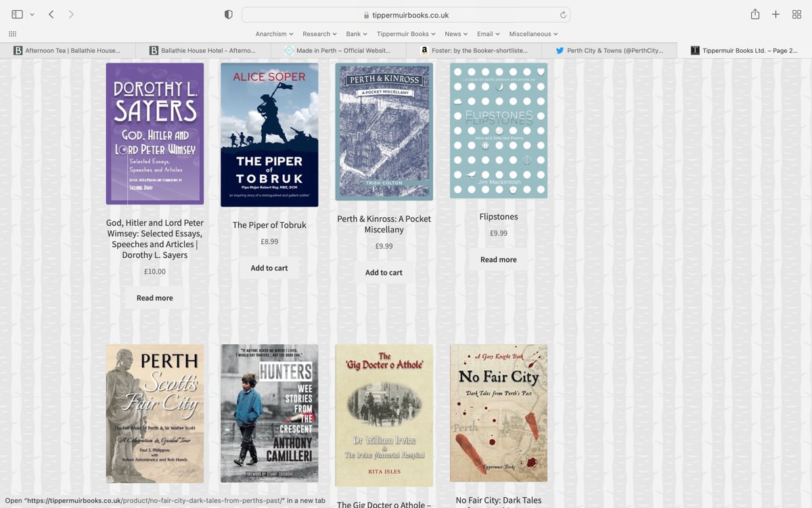Switch to Made in Perth tab
812x508 pixels.
(338, 50)
